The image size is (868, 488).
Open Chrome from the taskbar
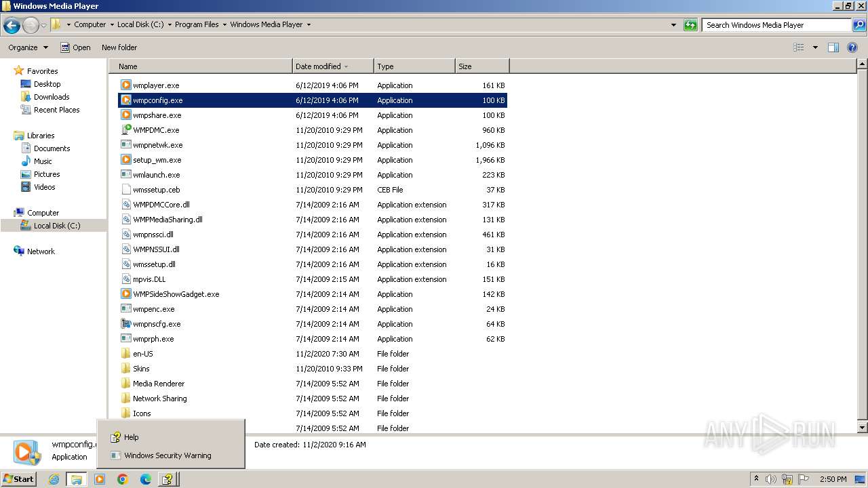123,479
